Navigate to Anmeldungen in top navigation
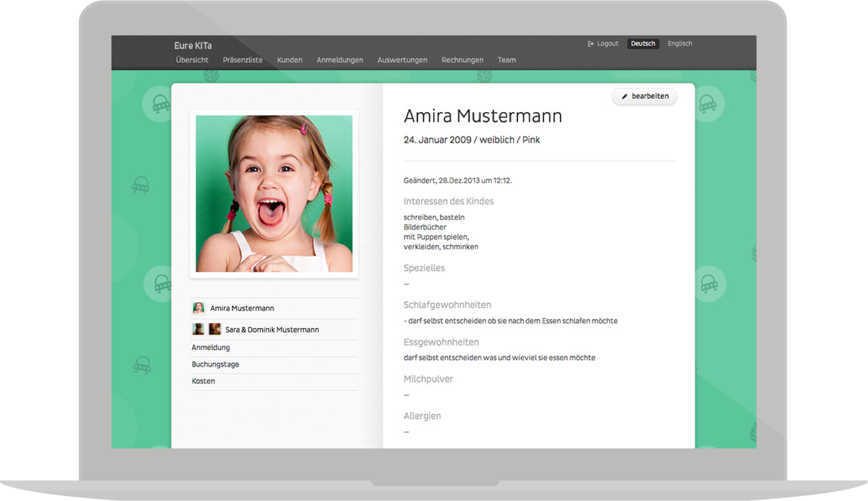868x501 pixels. point(339,60)
